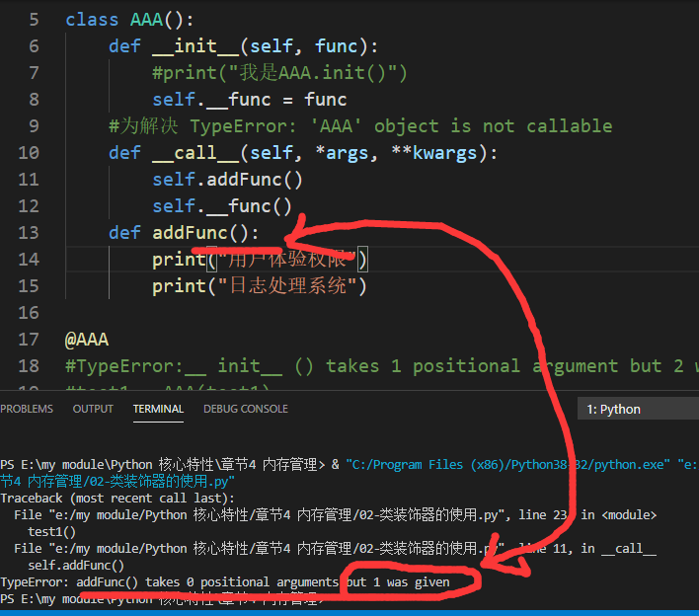Click the python.exe path in the terminal command
699x616 pixels.
pyautogui.click(x=507, y=465)
